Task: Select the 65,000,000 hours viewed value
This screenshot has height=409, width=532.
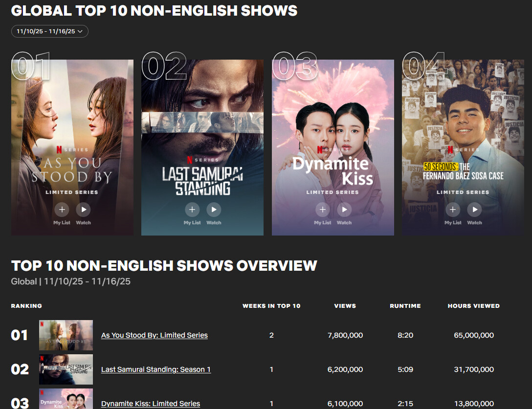Action: [x=474, y=335]
